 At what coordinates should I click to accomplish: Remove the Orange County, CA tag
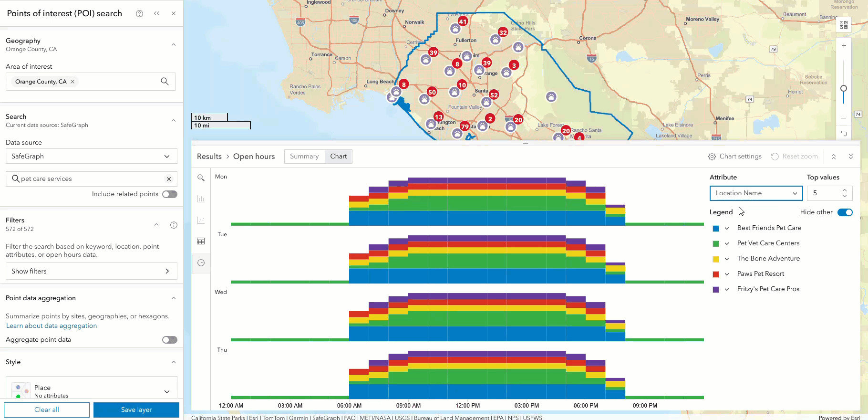point(72,82)
